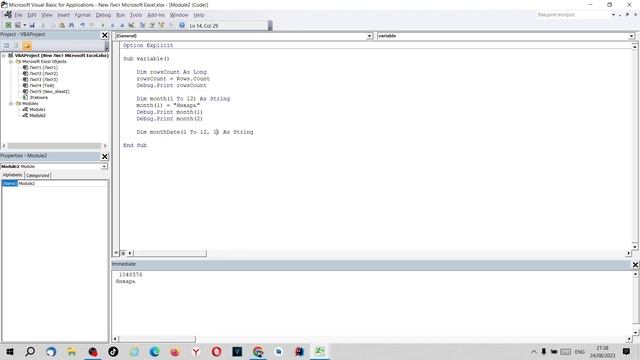Close the Immediate window panel
640x360 pixels.
click(635, 265)
